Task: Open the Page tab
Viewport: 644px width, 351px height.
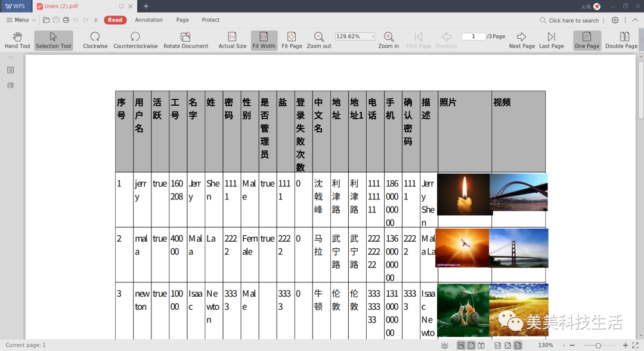Action: tap(182, 20)
